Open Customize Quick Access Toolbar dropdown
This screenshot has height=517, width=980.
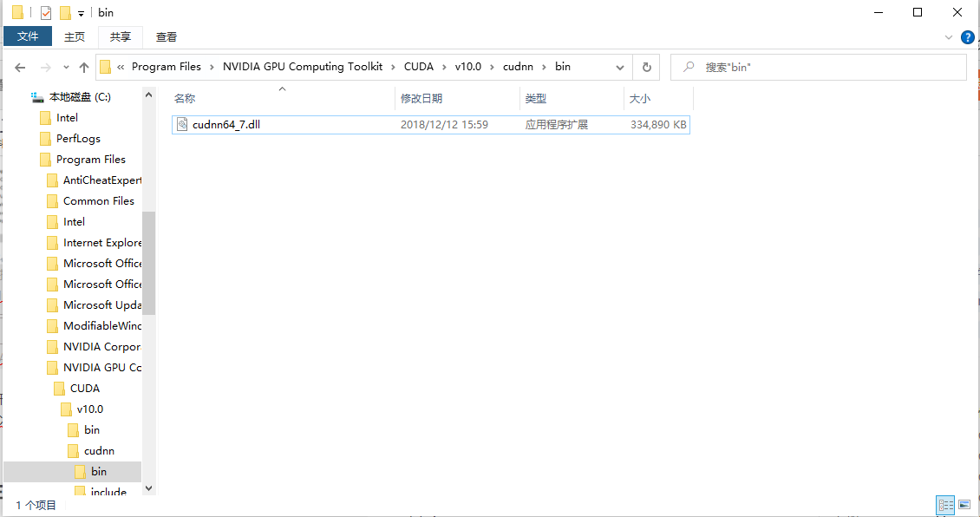[81, 13]
